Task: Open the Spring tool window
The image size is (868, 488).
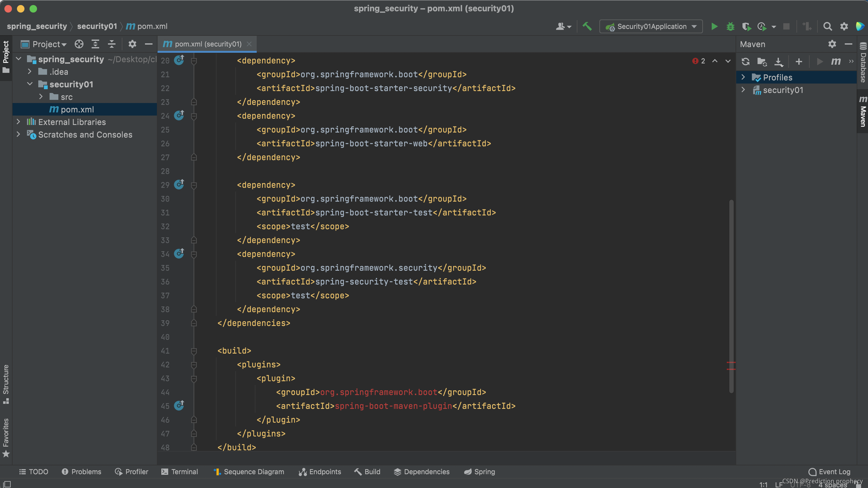Action: pyautogui.click(x=479, y=471)
